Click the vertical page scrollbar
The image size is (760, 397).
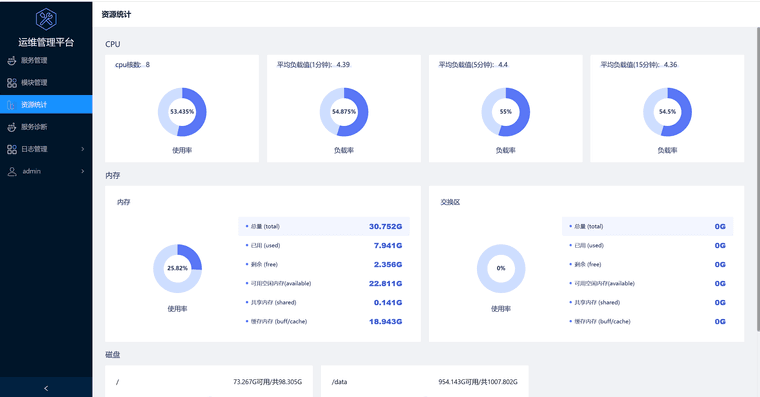coord(758,179)
